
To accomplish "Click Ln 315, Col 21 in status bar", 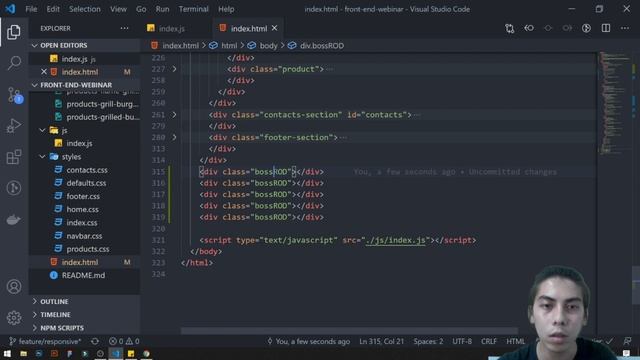I will [x=381, y=341].
